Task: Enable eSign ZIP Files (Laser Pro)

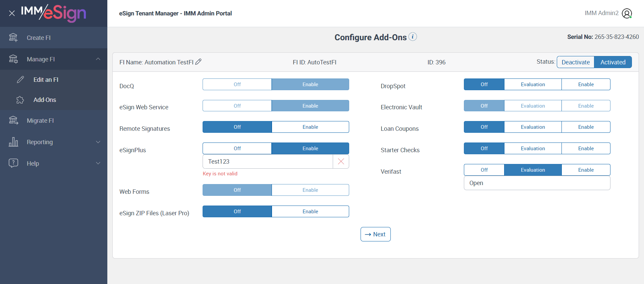Action: (x=310, y=212)
